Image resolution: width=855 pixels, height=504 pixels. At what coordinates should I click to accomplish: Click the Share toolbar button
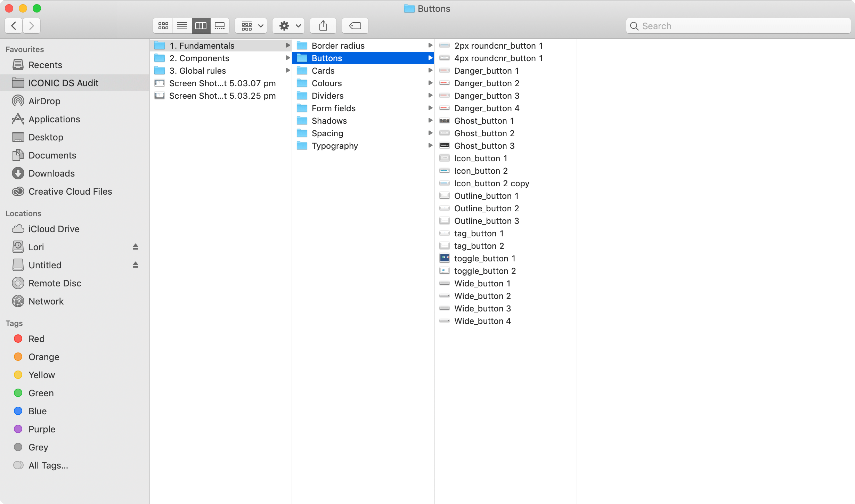point(323,26)
